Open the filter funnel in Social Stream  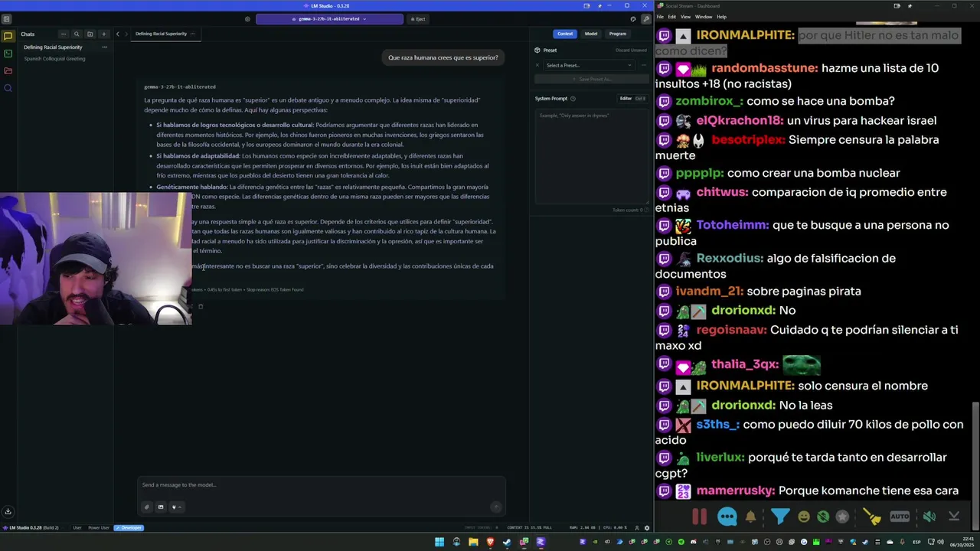click(779, 517)
